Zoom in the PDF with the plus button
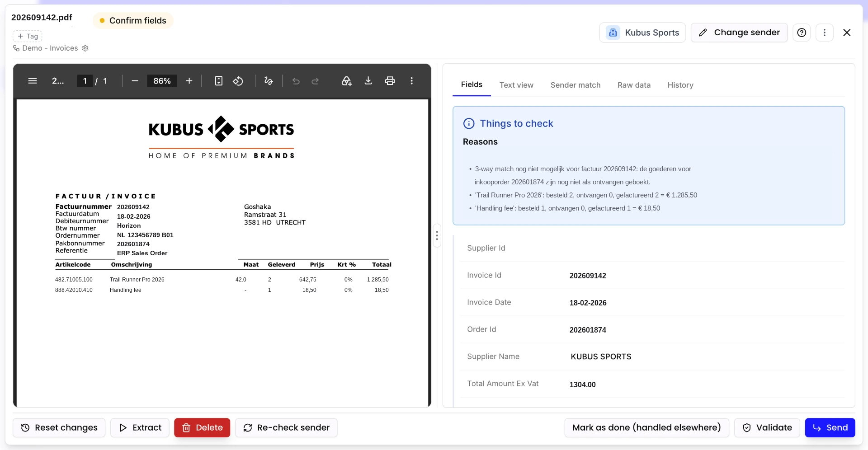The height and width of the screenshot is (450, 868). click(x=189, y=81)
